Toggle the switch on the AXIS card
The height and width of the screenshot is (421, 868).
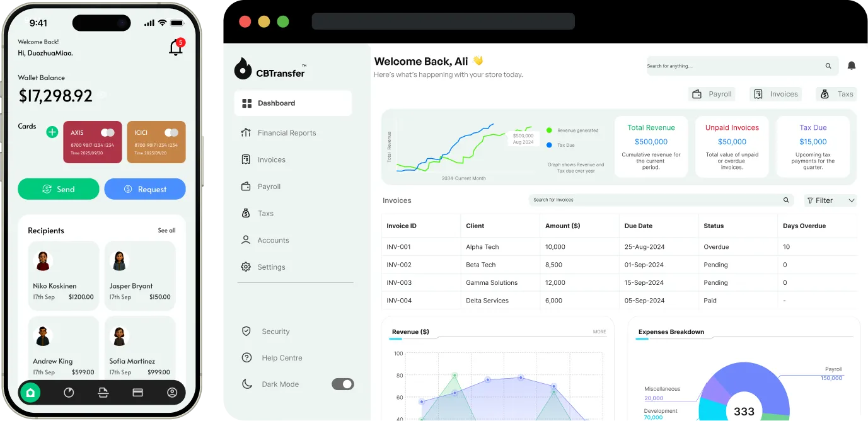click(108, 132)
